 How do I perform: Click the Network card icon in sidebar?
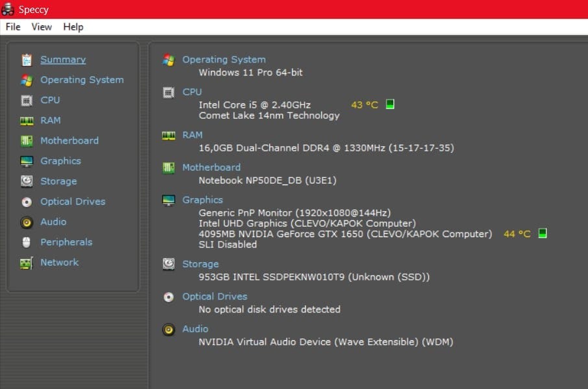point(27,263)
